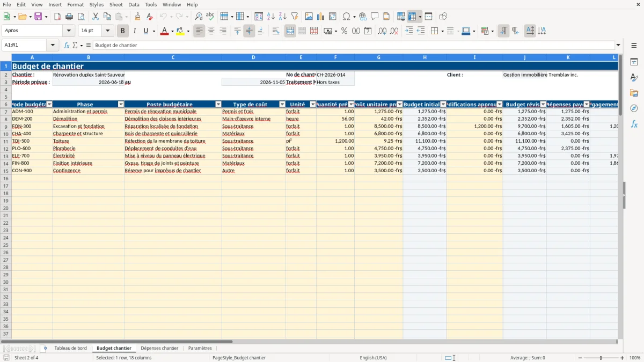Click the Insert Comment icon
This screenshot has width=644, height=362.
click(375, 17)
